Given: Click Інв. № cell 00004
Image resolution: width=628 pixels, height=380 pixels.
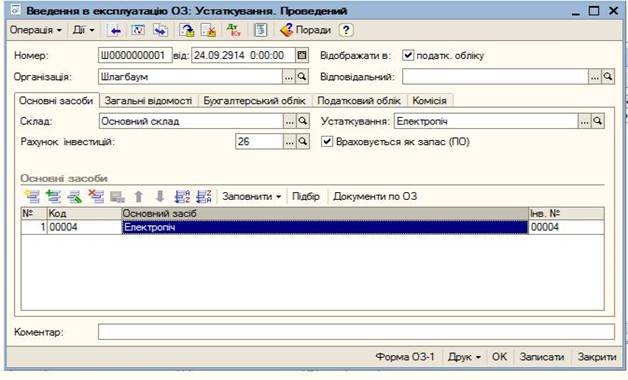Looking at the screenshot, I should click(566, 227).
